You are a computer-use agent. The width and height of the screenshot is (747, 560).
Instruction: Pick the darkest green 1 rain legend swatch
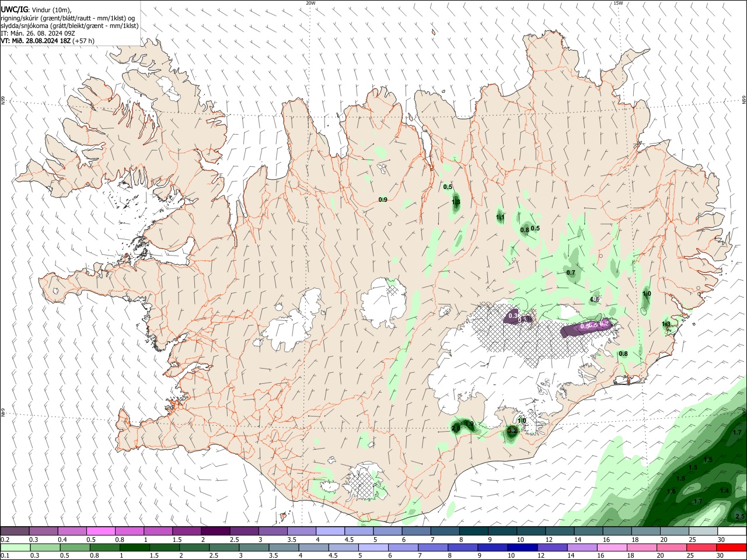(x=134, y=547)
